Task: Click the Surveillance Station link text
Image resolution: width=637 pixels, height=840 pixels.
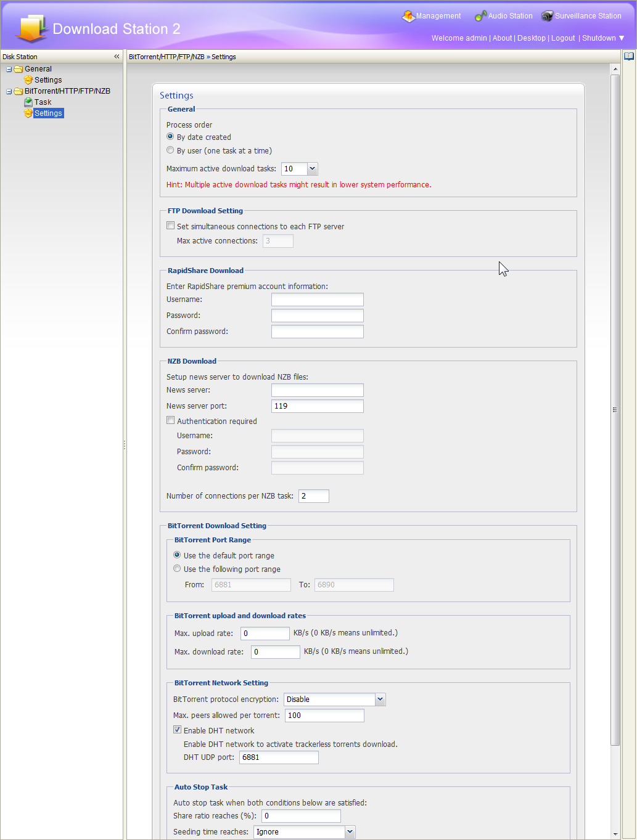Action: [588, 16]
